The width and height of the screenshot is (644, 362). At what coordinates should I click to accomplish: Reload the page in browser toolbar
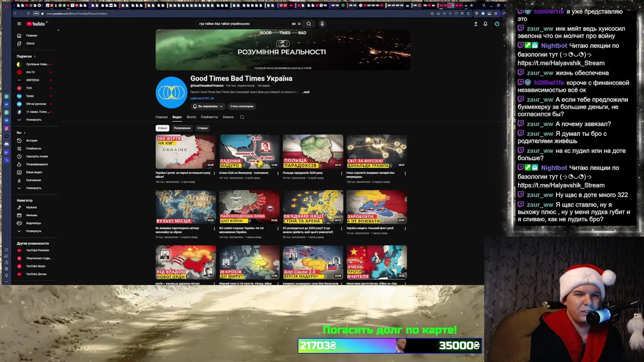point(28,14)
